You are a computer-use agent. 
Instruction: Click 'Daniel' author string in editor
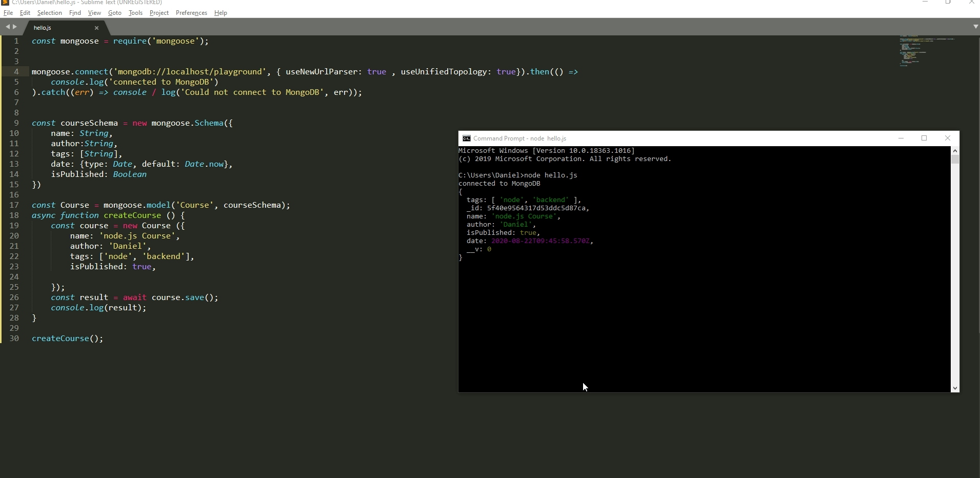pyautogui.click(x=127, y=246)
